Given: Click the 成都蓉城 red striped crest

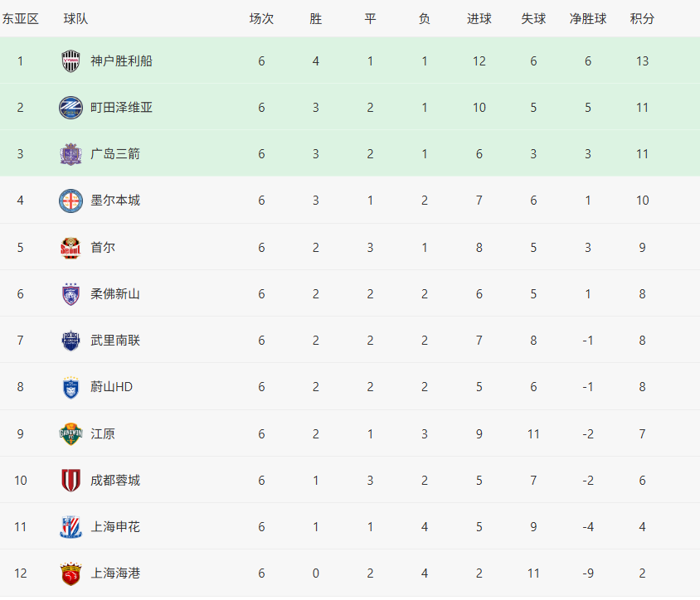Looking at the screenshot, I should (x=70, y=480).
